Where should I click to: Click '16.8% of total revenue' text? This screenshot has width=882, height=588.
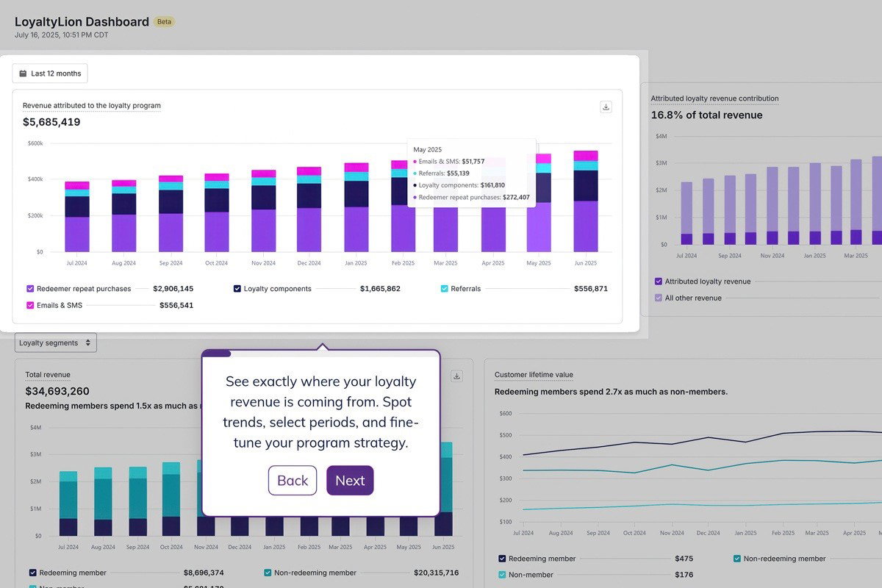[x=706, y=115]
